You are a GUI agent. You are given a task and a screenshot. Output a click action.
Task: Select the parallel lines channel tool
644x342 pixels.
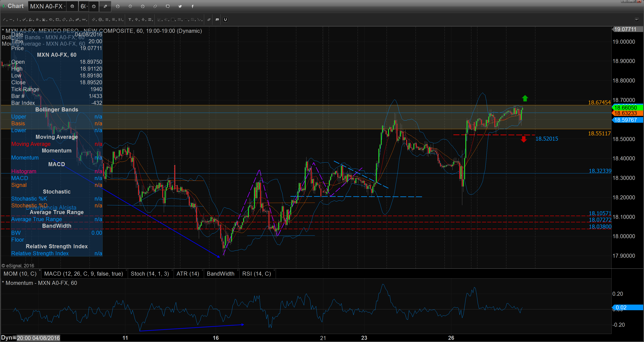coord(94,20)
